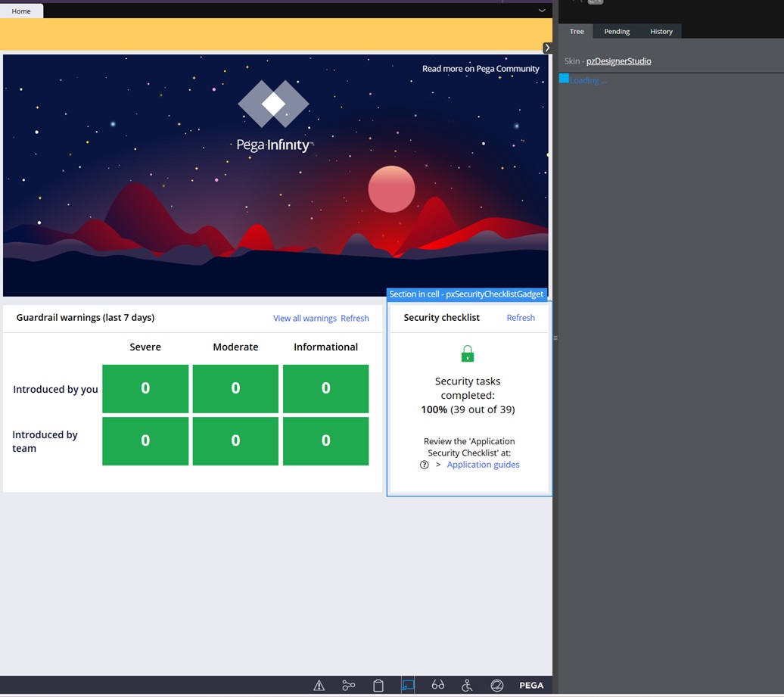Click the help question mark icon
This screenshot has height=697, width=784.
[x=425, y=465]
